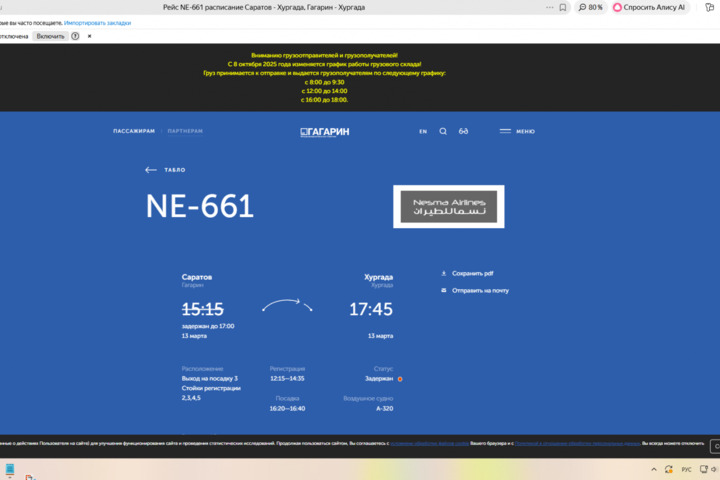This screenshot has height=480, width=720.
Task: Click the envelope icon beside Отправить на почту
Action: coord(444,290)
